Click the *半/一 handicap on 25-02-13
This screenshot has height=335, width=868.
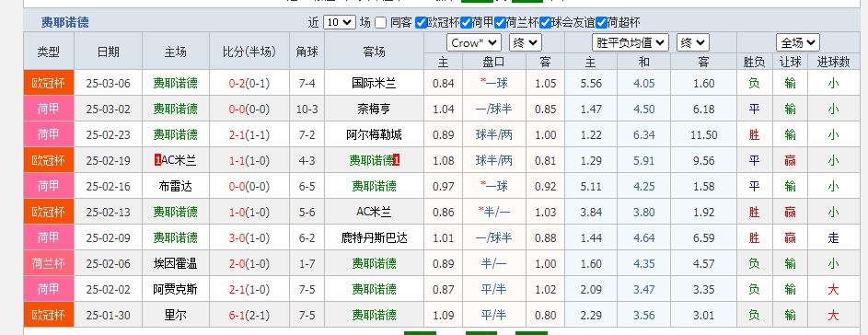[493, 212]
